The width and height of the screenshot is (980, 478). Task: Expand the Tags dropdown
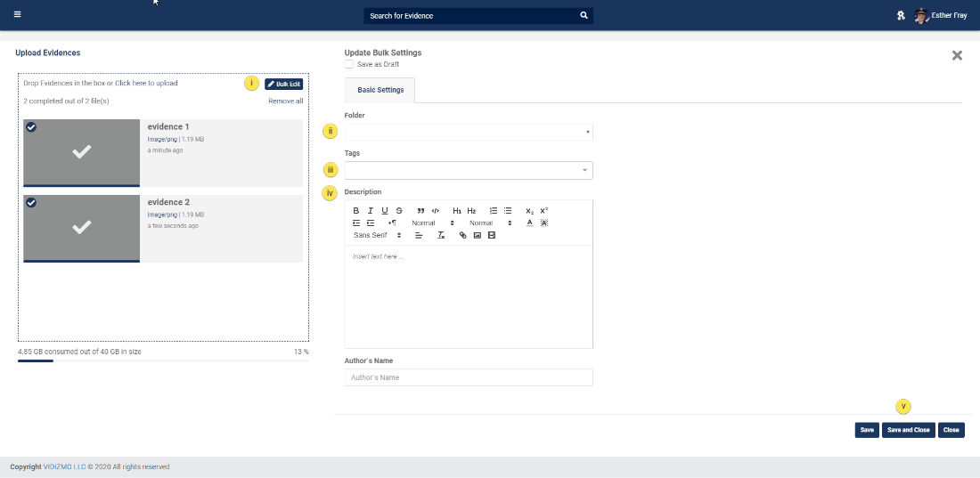tap(469, 170)
